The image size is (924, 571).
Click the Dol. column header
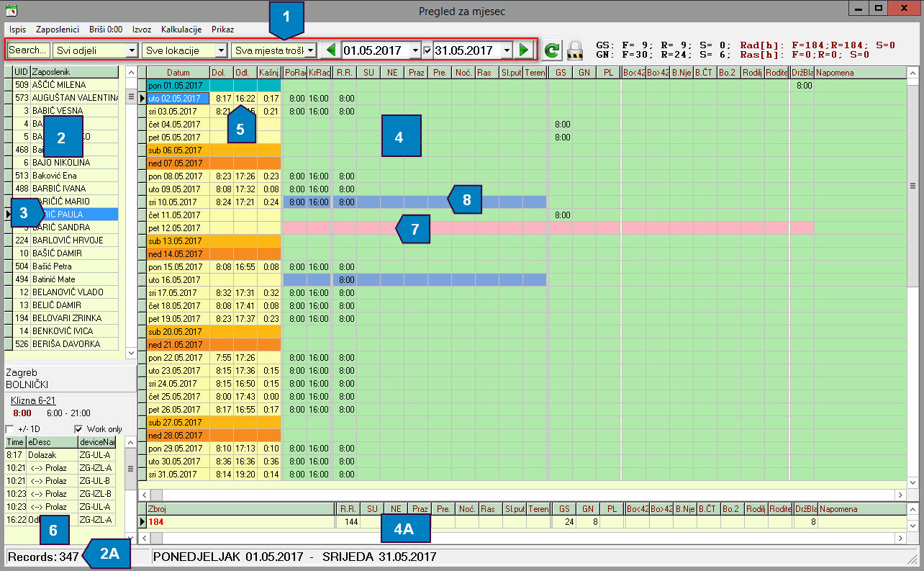[222, 73]
